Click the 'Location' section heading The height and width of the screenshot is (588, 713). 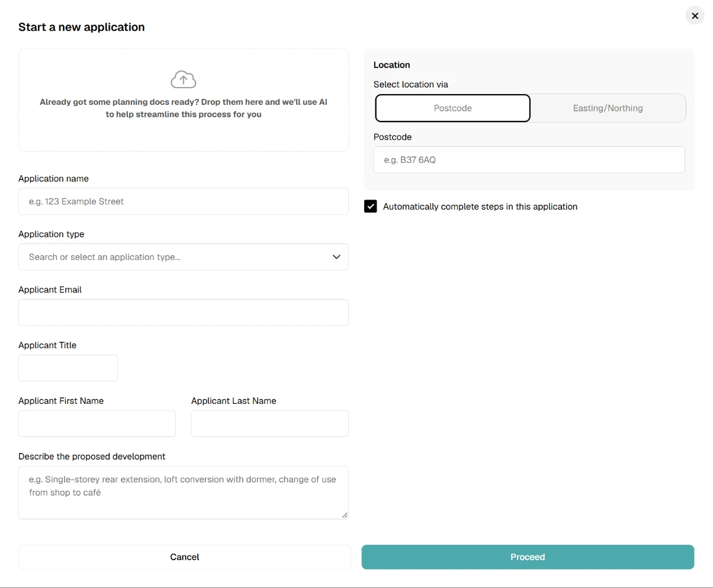[x=392, y=65]
